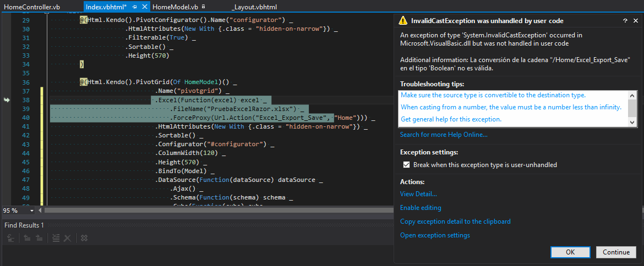The width and height of the screenshot is (644, 266).
Task: Go to previous location in Find Results
Action: (27, 238)
